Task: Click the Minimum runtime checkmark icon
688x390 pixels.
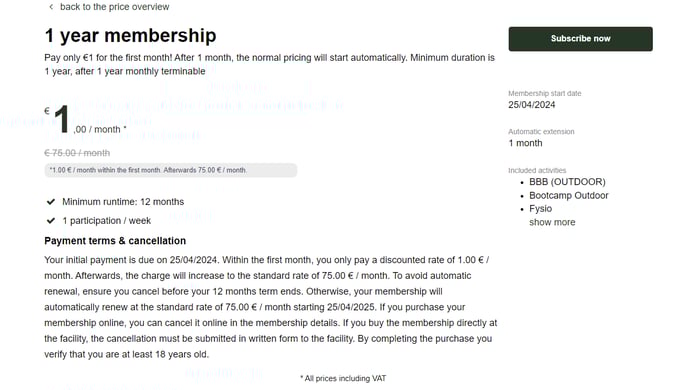Action: click(x=51, y=202)
